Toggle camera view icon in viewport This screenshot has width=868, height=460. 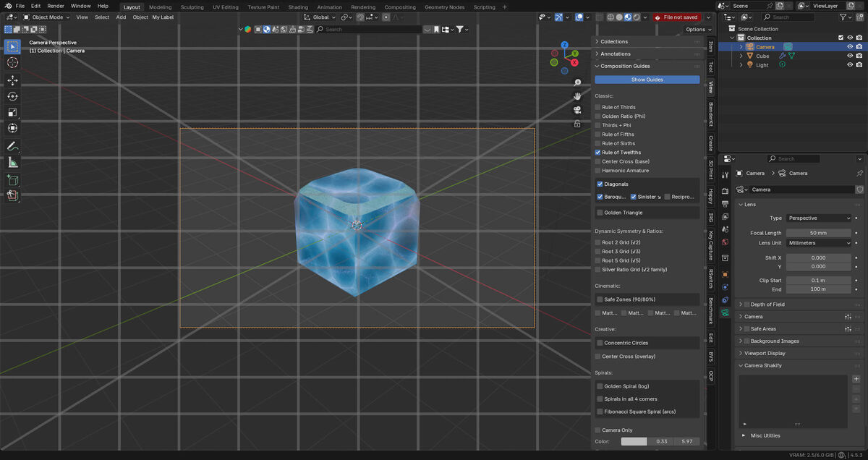[577, 110]
